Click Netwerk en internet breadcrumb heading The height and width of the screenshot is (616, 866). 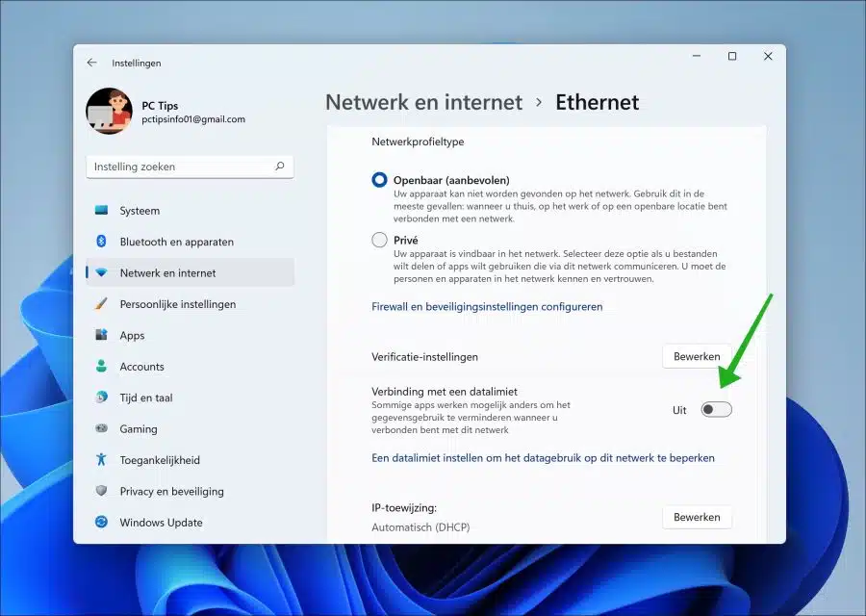(x=423, y=102)
